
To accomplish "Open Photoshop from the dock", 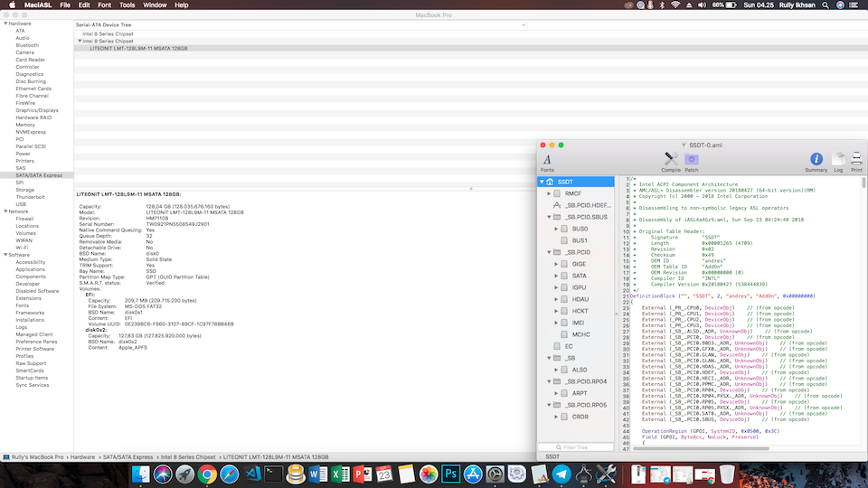I will point(449,474).
